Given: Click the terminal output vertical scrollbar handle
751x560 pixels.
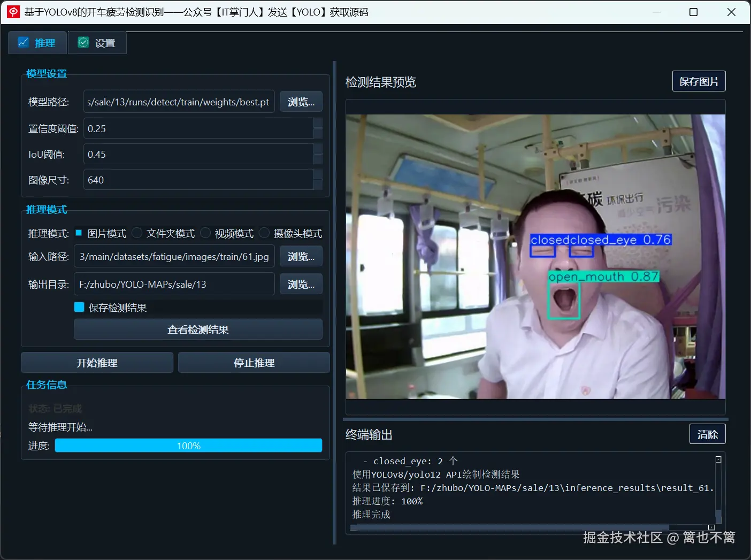Looking at the screenshot, I should pyautogui.click(x=718, y=517).
